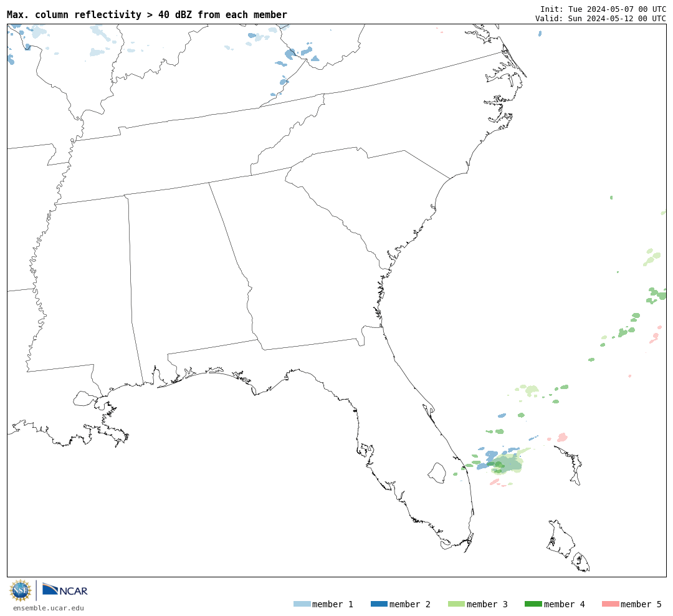Screen dimensions: 673x616
Task: Select the 'member 5' legend label
Action: 641,604
